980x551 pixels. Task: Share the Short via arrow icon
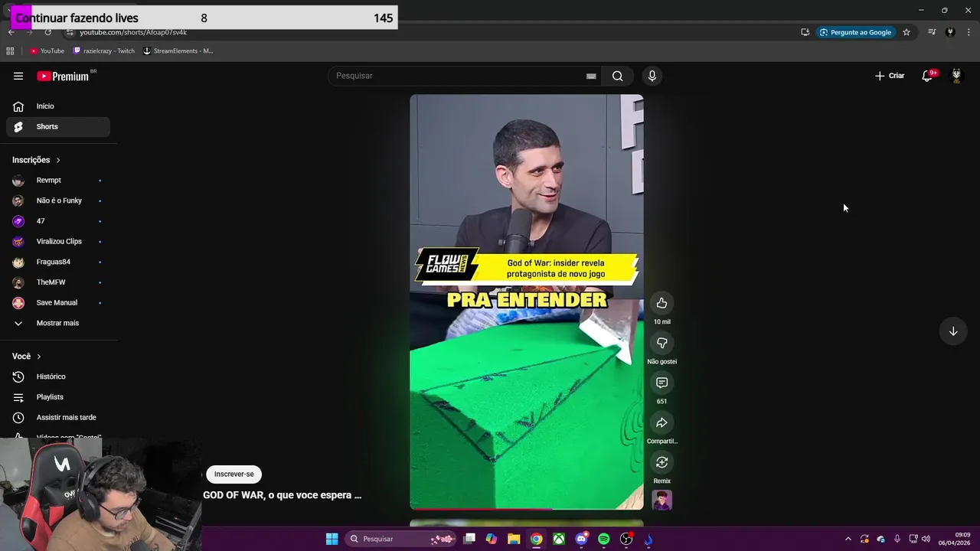(x=661, y=422)
